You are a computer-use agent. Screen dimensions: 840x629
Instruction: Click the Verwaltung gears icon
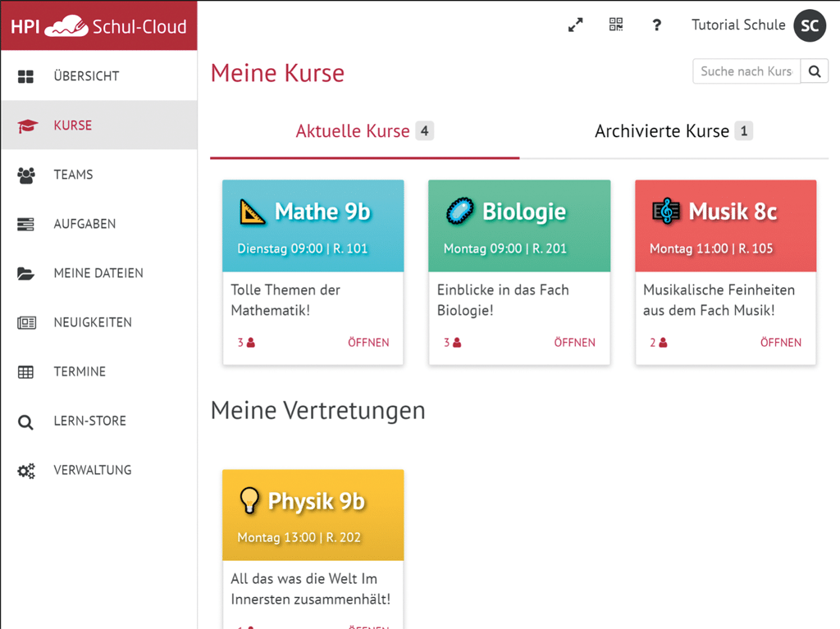[x=27, y=469]
